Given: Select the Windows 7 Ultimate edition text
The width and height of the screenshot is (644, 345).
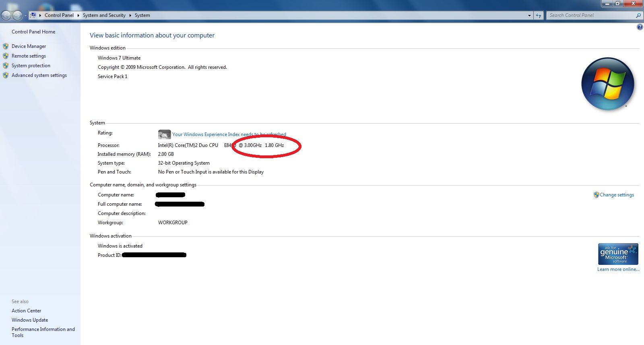Looking at the screenshot, I should click(x=119, y=58).
